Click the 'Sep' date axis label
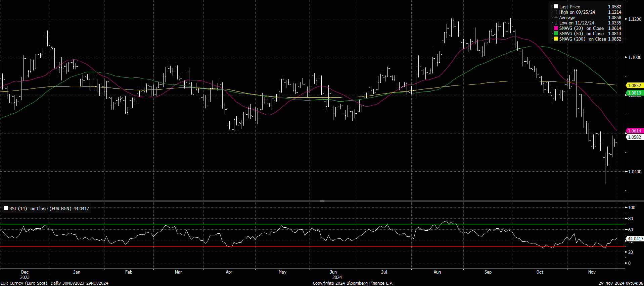 click(x=488, y=272)
